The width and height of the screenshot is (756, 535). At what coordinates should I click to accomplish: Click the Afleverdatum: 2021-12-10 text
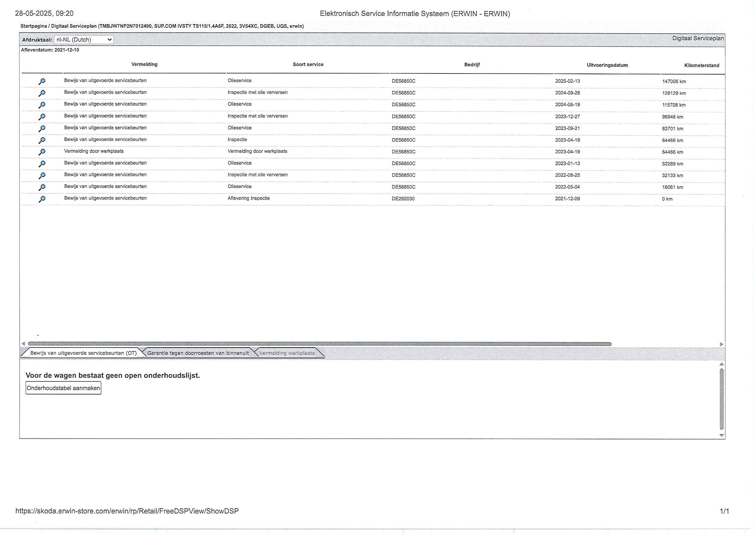[x=50, y=50]
